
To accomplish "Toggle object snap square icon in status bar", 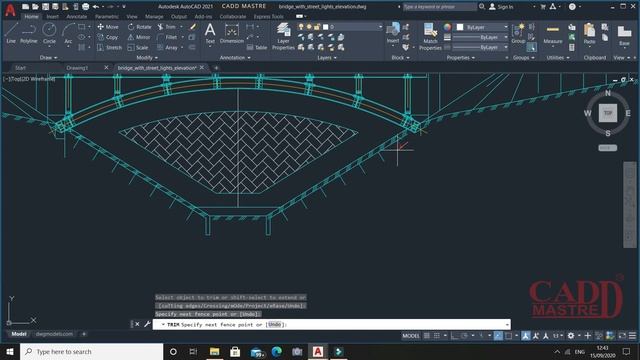I will [x=509, y=336].
